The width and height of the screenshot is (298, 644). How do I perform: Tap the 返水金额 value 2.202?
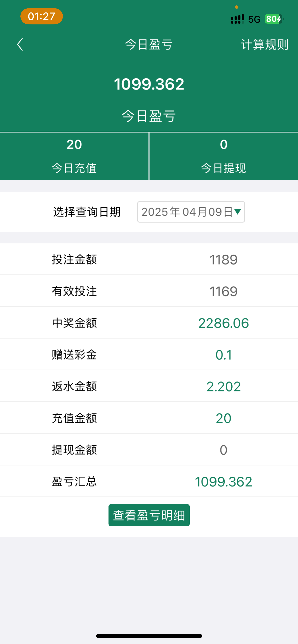223,386
